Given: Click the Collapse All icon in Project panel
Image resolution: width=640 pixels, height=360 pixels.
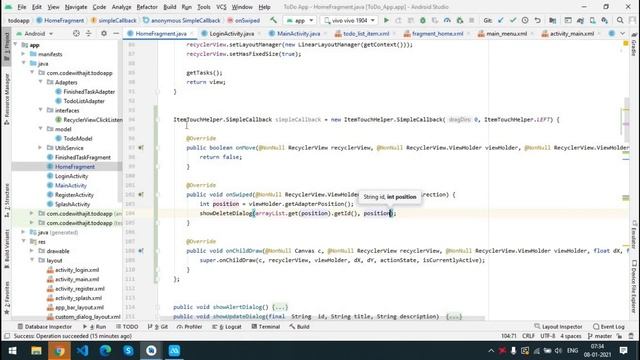Looking at the screenshot, I should pos(88,33).
